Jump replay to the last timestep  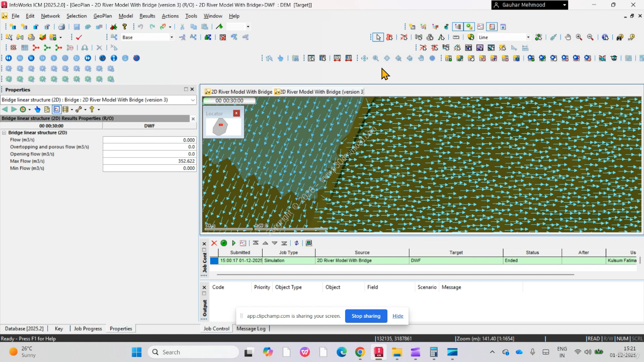88,58
